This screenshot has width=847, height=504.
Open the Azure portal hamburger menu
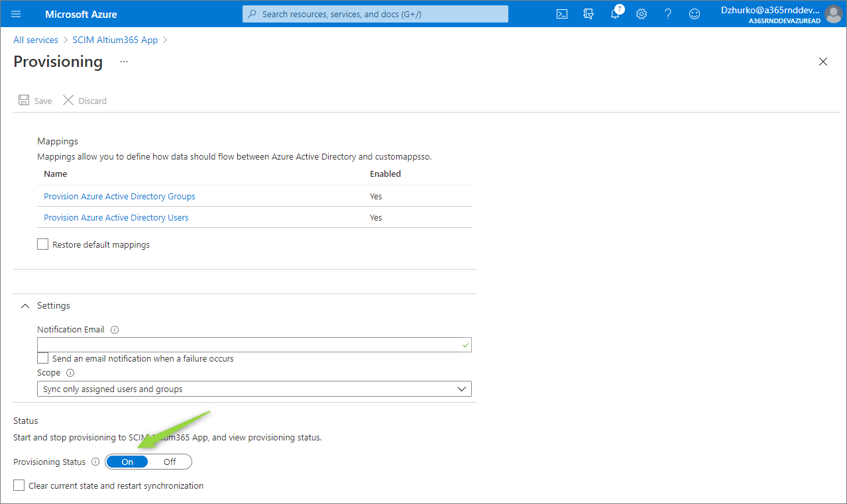[x=16, y=14]
